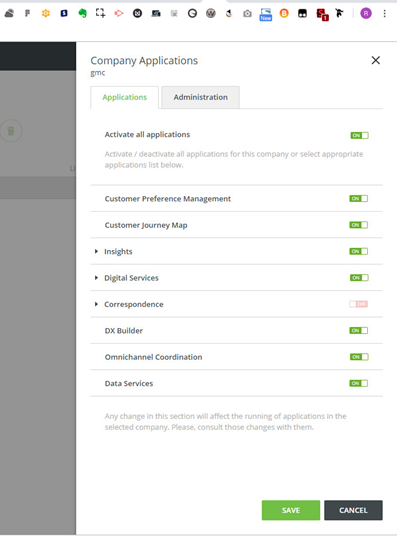Click the faded gray extension icon
This screenshot has width=397, height=537.
pyautogui.click(x=174, y=13)
